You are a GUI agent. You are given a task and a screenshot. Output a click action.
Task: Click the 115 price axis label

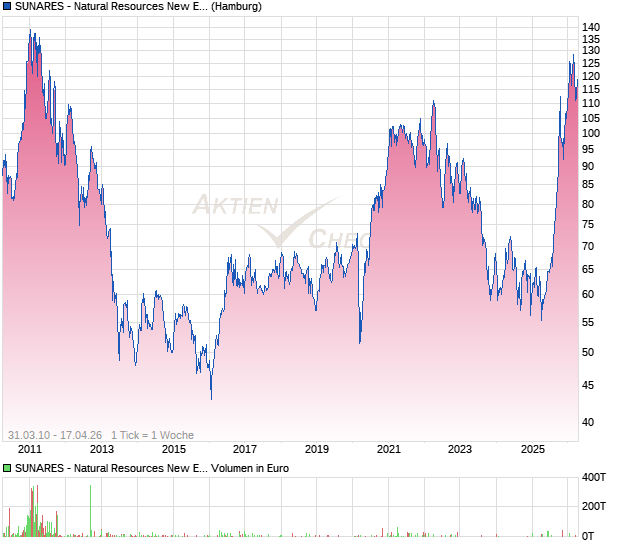point(591,89)
